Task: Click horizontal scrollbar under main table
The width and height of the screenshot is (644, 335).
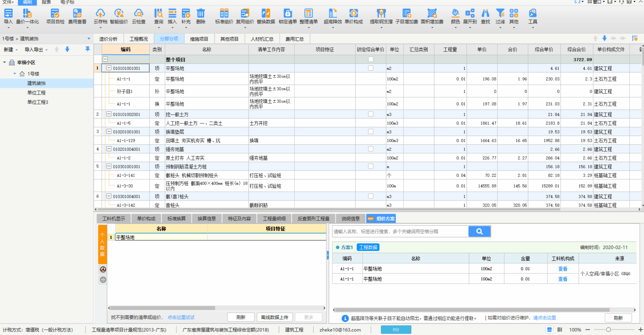Action: 329,209
